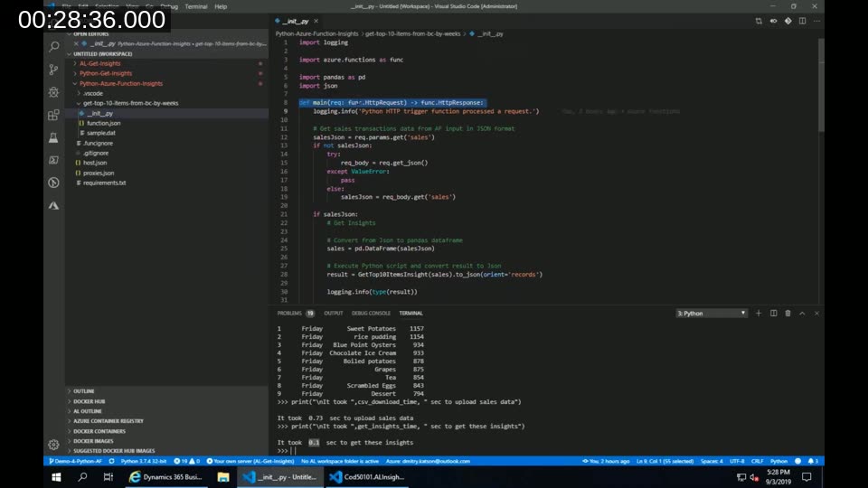This screenshot has height=488, width=868.
Task: Open proxies.json in the explorer
Action: click(x=99, y=174)
